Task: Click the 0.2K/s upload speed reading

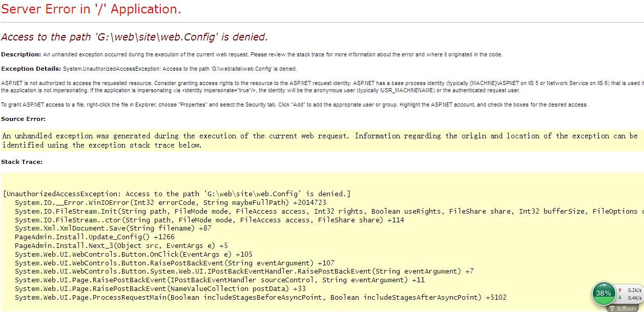Action: (634, 290)
